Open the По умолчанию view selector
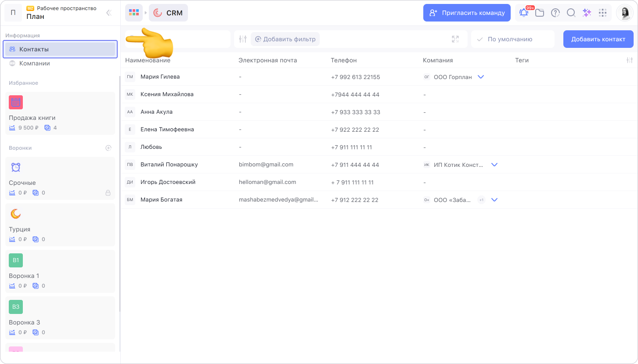638x364 pixels. click(x=512, y=39)
